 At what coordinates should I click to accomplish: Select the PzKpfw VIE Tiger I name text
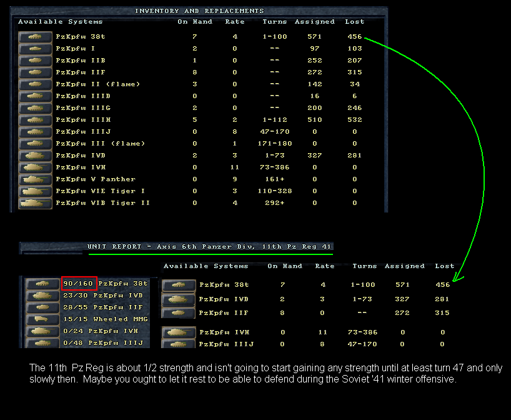pyautogui.click(x=101, y=191)
